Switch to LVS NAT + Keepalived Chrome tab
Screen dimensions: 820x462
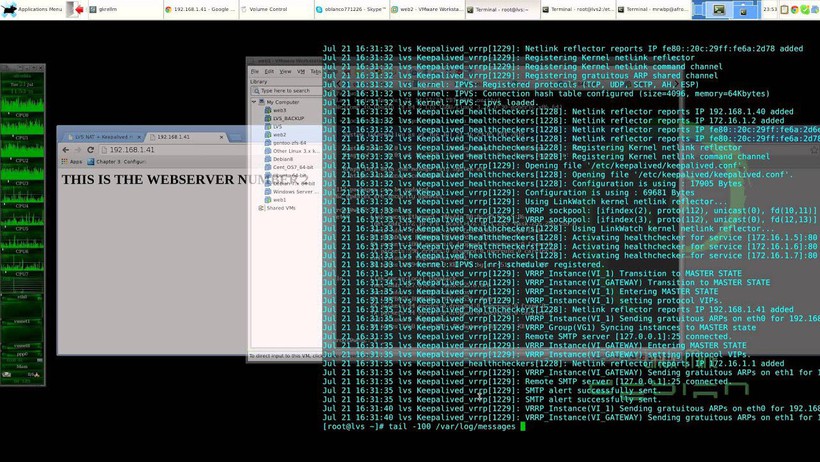102,137
